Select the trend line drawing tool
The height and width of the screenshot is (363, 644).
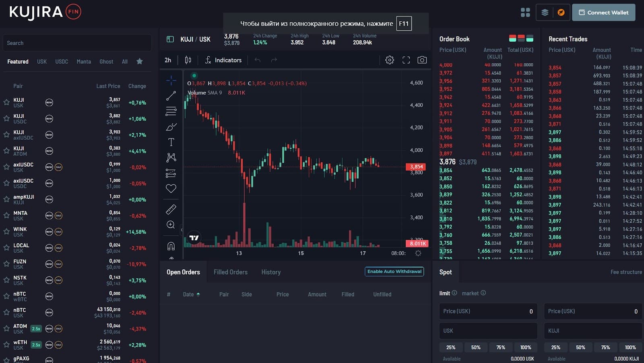point(171,96)
